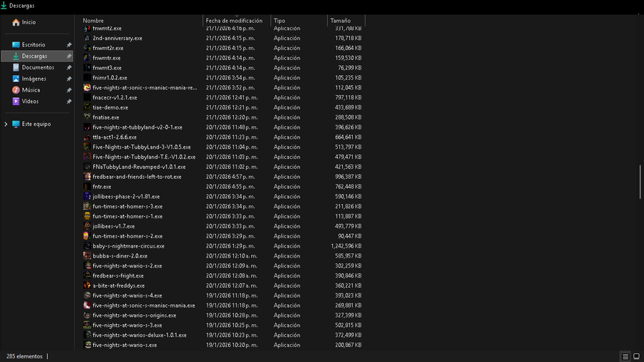Select file fredbear-s-fright.exe
The height and width of the screenshot is (362, 644).
[x=118, y=275]
